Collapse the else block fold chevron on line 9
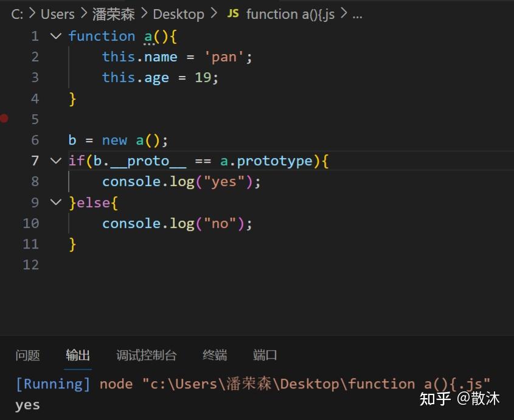 (56, 202)
